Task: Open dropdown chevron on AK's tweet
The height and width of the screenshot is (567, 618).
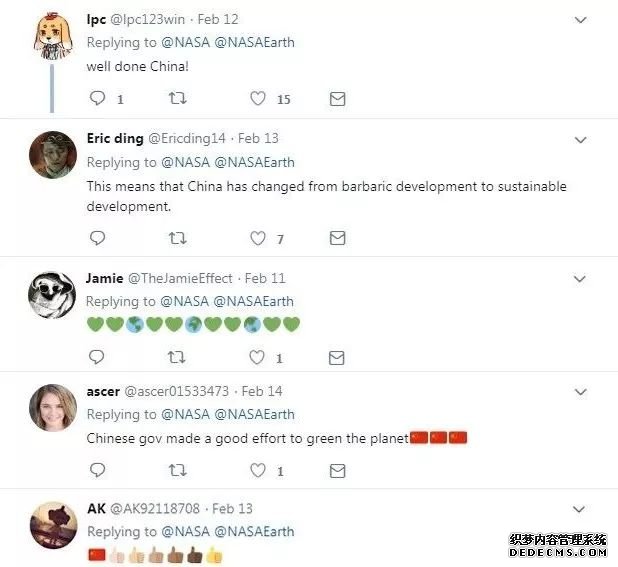Action: pyautogui.click(x=579, y=509)
